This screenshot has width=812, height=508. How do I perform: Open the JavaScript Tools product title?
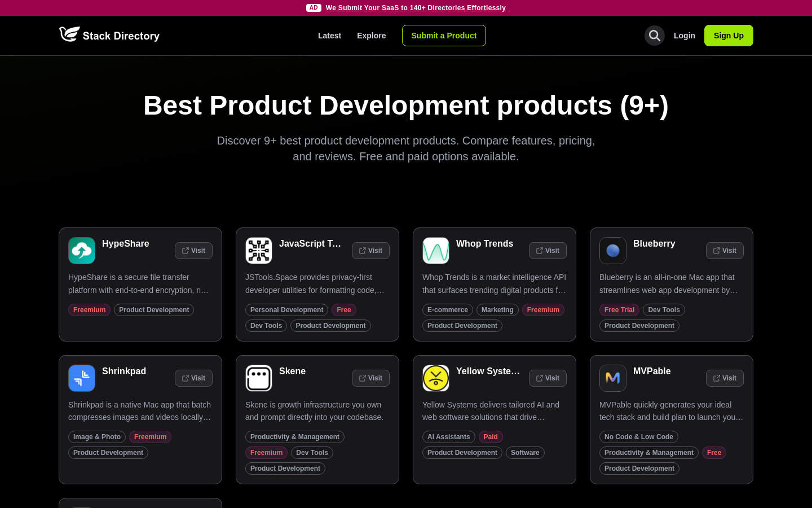pos(310,244)
